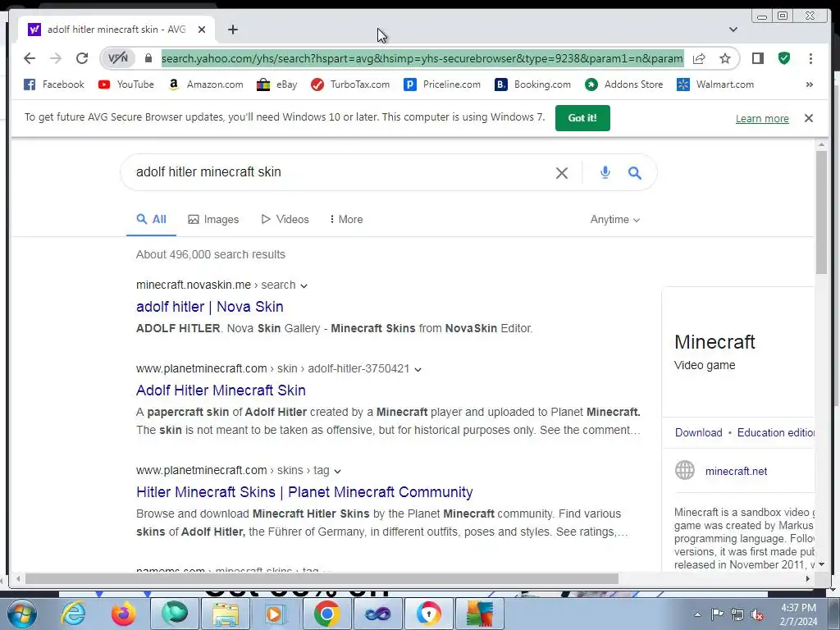
Task: Start voice search with microphone icon
Action: coord(605,172)
